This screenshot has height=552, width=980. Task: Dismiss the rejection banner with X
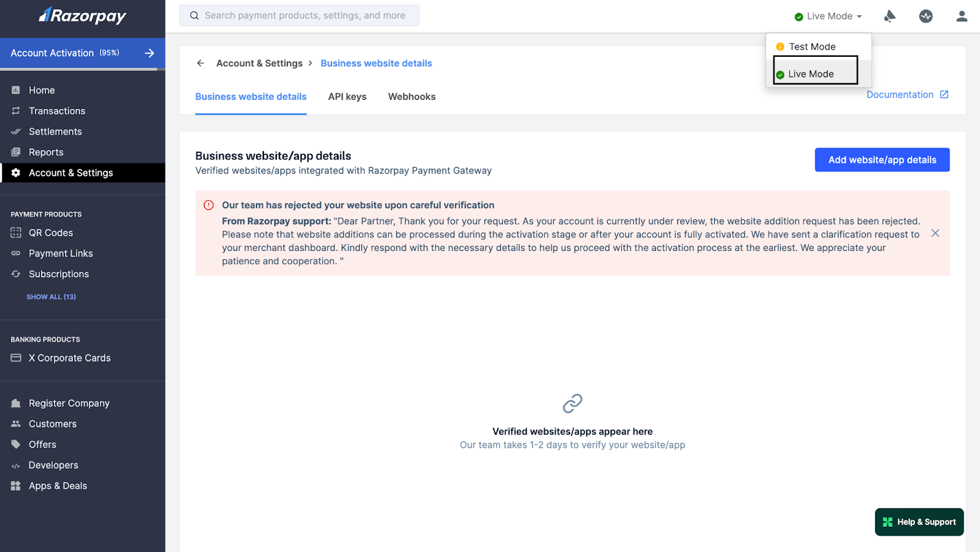click(935, 233)
